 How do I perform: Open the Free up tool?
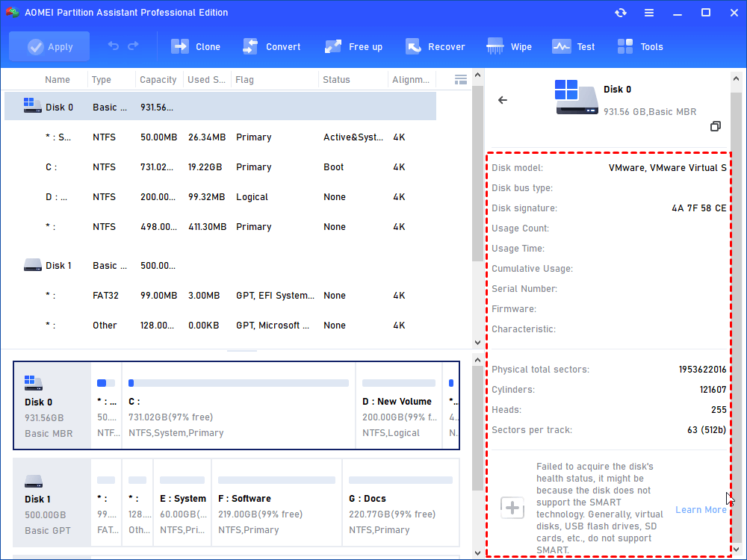353,46
